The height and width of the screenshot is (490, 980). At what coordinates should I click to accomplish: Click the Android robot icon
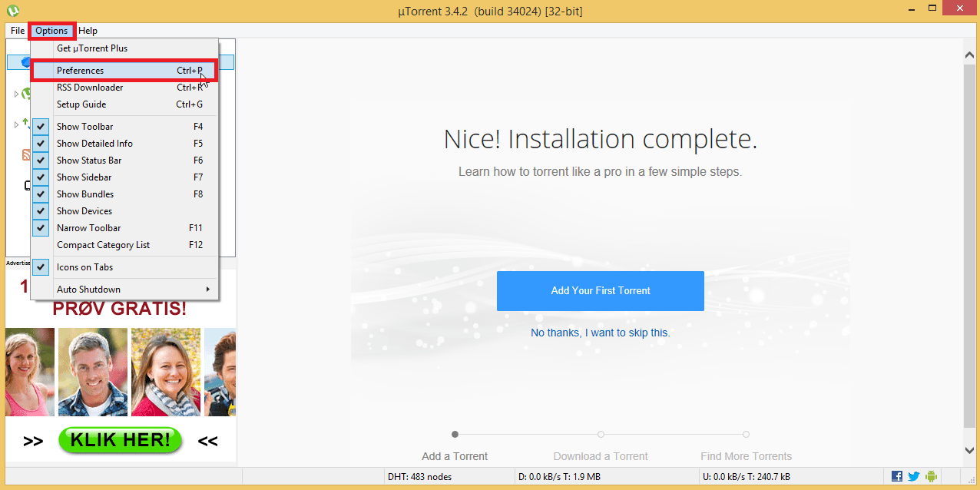pyautogui.click(x=931, y=476)
